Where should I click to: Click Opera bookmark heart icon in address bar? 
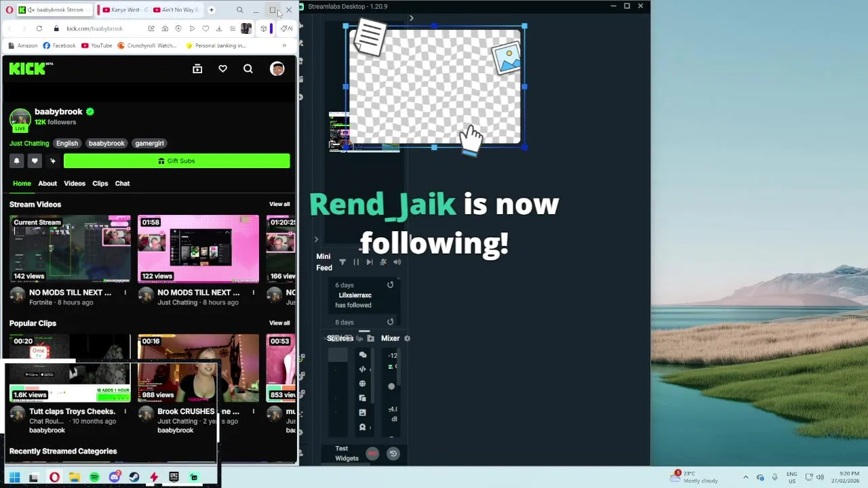click(x=205, y=28)
